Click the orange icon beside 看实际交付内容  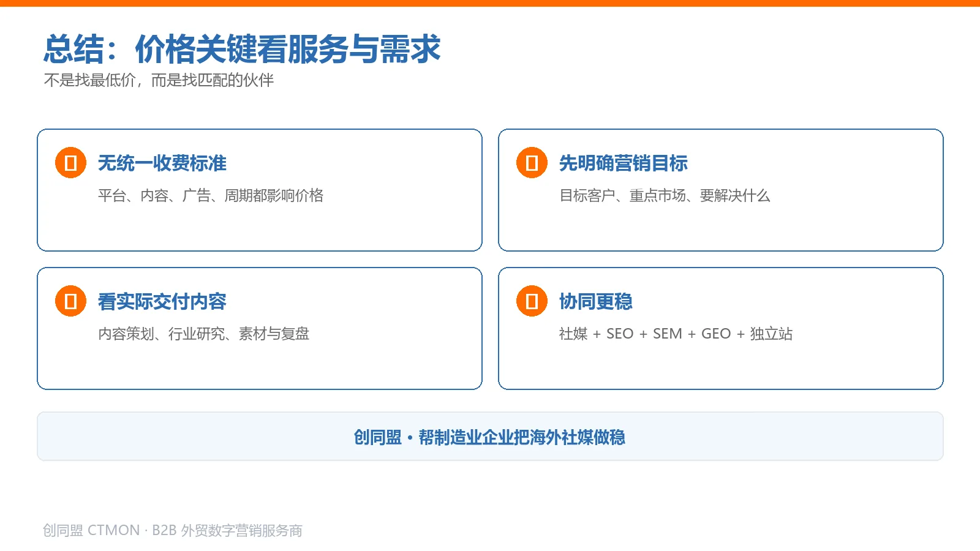tap(70, 301)
